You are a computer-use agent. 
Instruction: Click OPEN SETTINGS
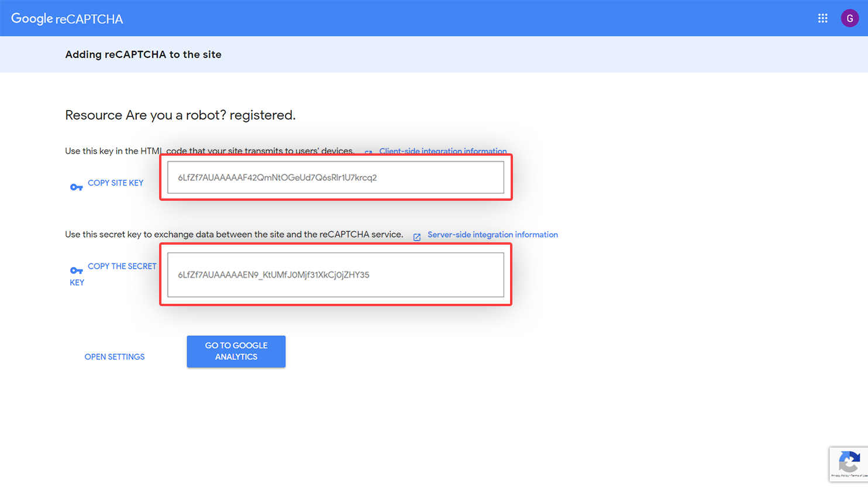pyautogui.click(x=115, y=356)
